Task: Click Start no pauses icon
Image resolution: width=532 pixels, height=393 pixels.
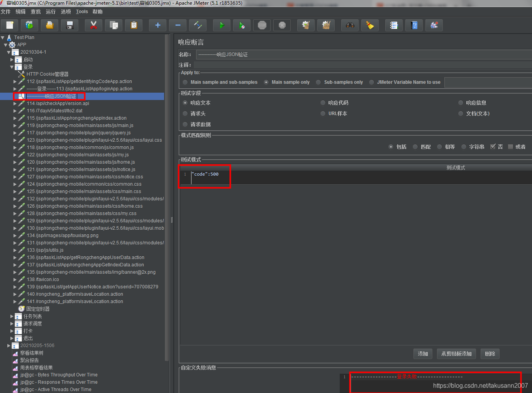Action: pos(242,25)
